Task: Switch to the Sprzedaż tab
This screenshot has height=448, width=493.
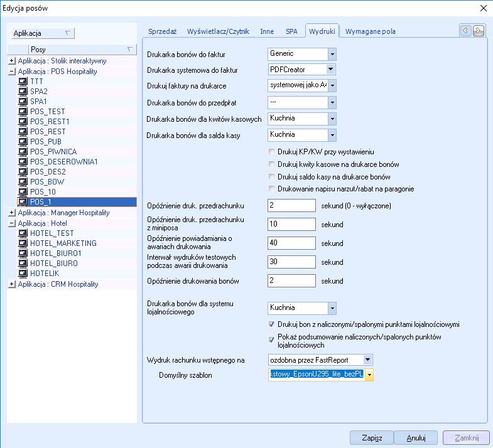Action: pyautogui.click(x=162, y=31)
